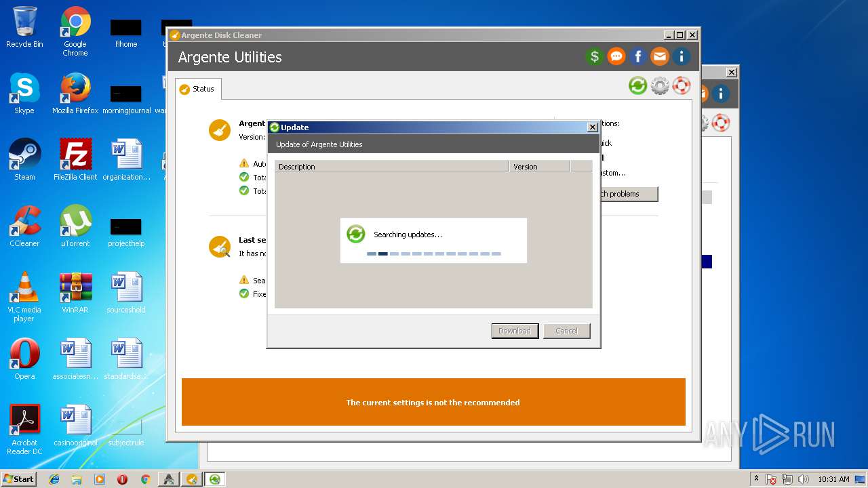The width and height of the screenshot is (868, 488).
Task: Select Skype desktop shortcut
Action: tap(24, 93)
